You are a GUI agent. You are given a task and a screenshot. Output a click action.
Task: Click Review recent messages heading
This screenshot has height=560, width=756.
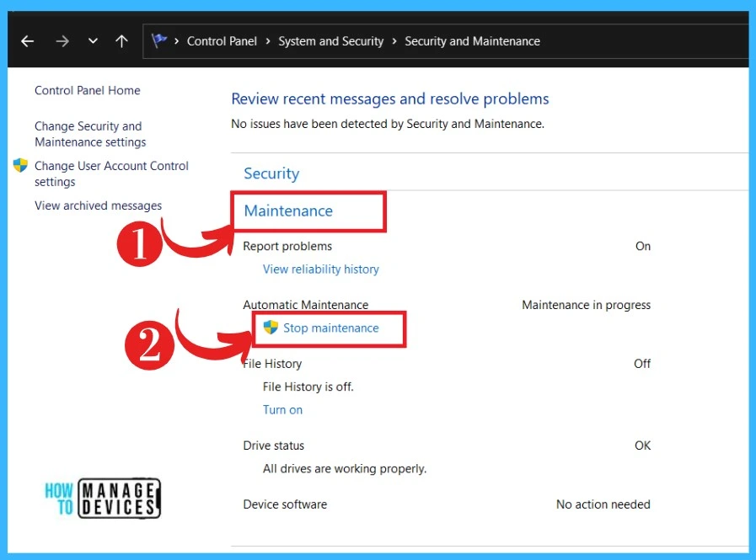[390, 99]
